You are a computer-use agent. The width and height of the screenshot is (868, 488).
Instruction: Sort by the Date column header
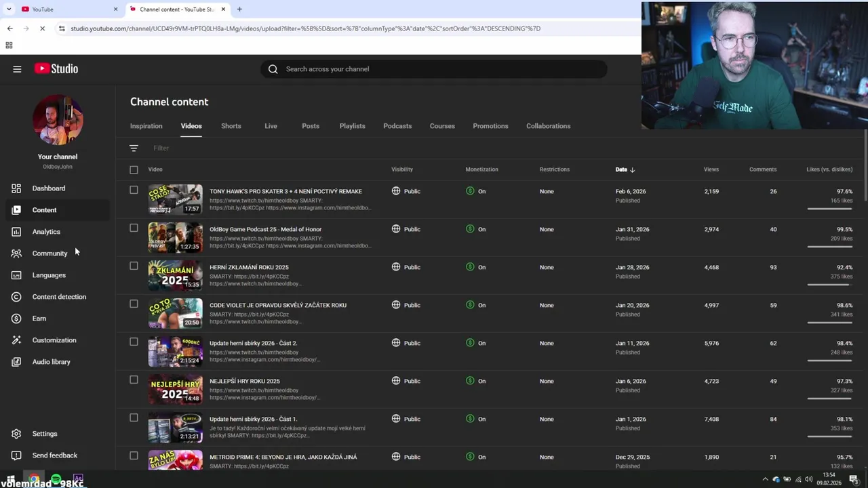(x=625, y=169)
